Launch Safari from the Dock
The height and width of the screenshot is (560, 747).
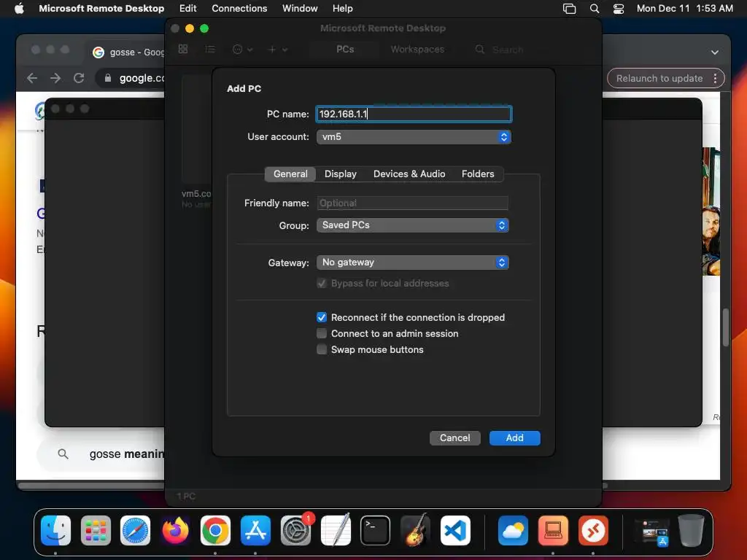(135, 530)
